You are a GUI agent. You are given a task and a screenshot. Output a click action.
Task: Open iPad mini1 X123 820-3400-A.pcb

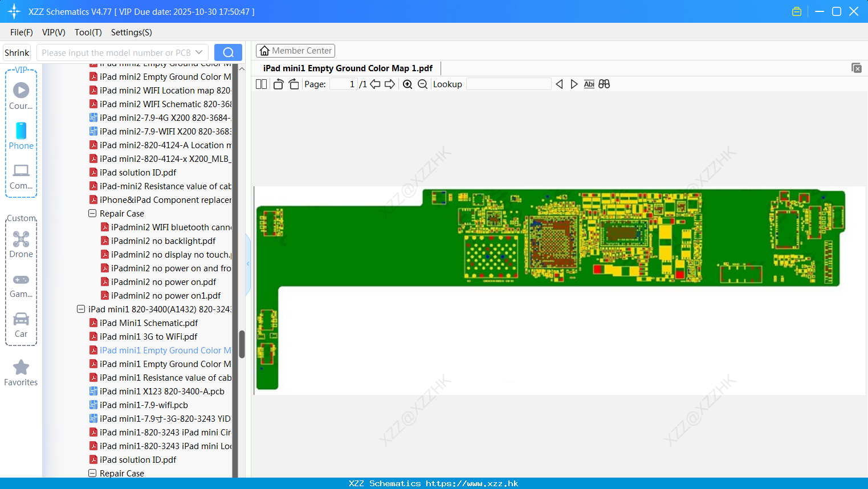click(157, 392)
